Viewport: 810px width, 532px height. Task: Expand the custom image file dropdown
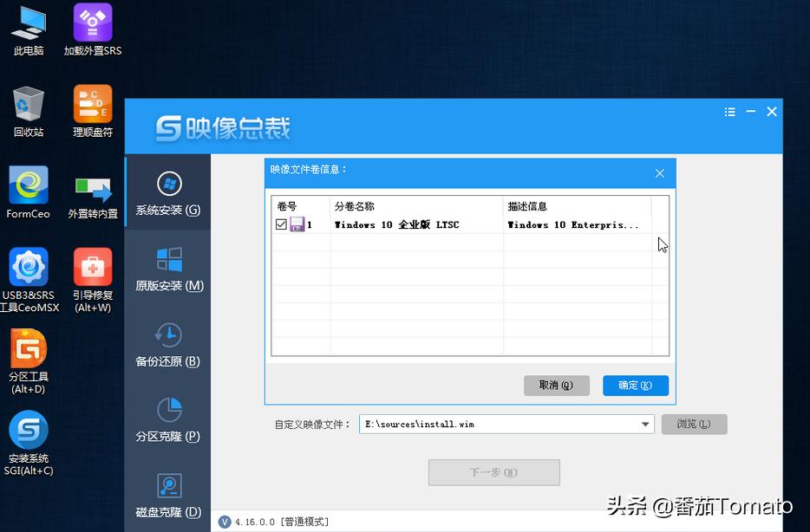(x=644, y=424)
